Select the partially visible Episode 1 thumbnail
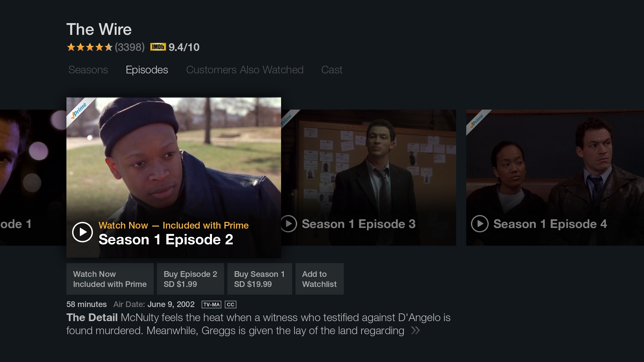The image size is (644, 362). coord(33,178)
